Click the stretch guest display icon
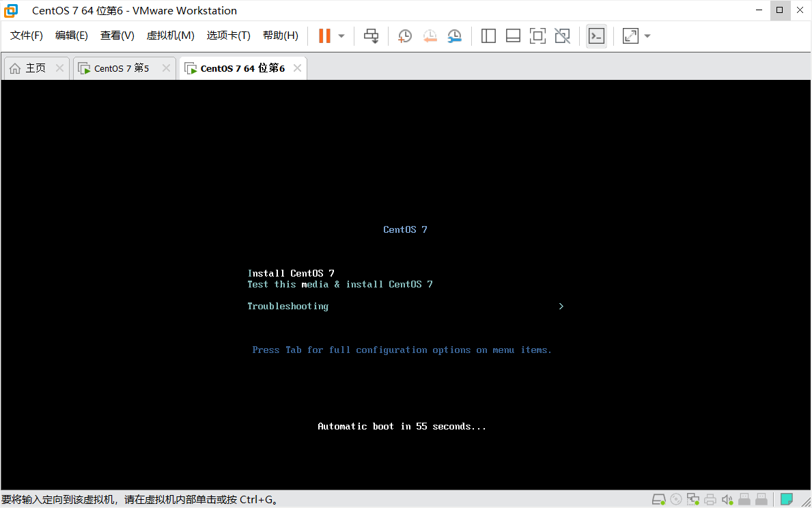 click(x=630, y=36)
